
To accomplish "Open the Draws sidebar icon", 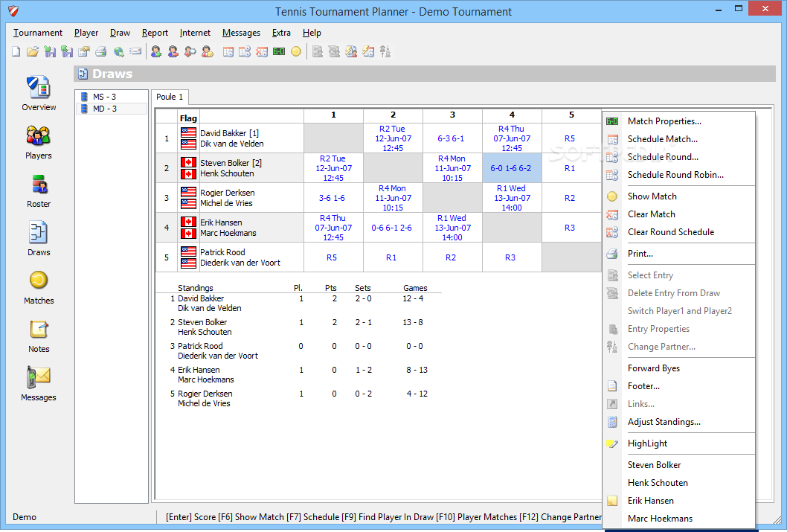I will point(39,239).
